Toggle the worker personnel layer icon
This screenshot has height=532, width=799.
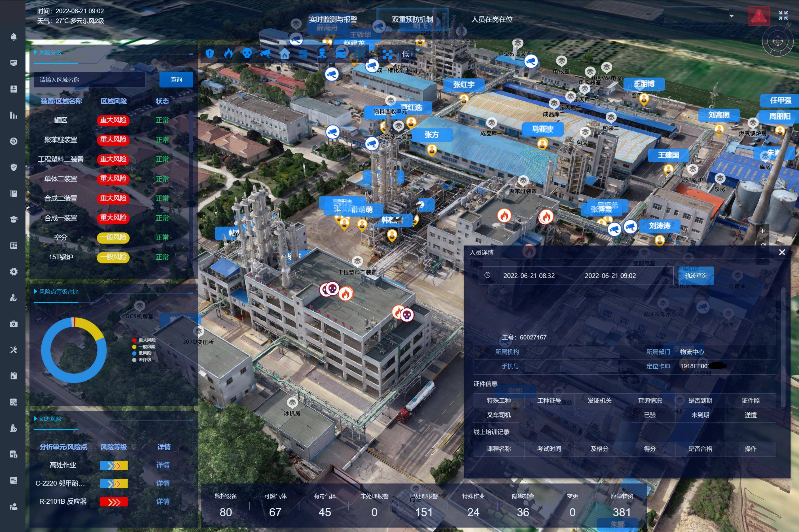(322, 54)
